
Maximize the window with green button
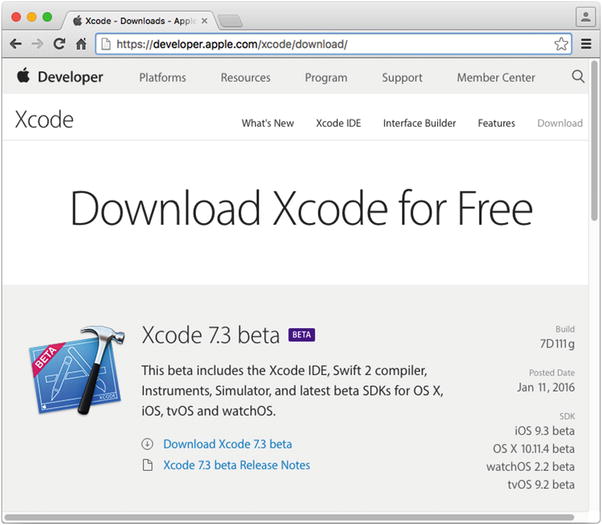[x=47, y=17]
